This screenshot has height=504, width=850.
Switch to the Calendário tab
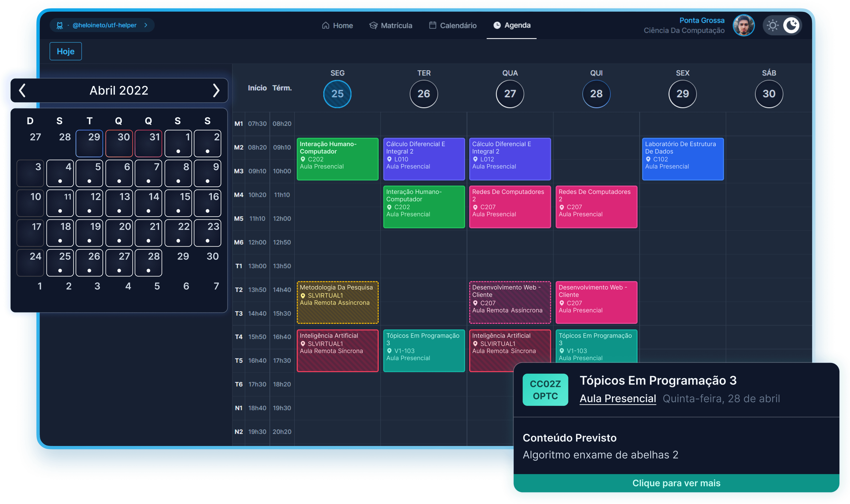click(x=453, y=26)
